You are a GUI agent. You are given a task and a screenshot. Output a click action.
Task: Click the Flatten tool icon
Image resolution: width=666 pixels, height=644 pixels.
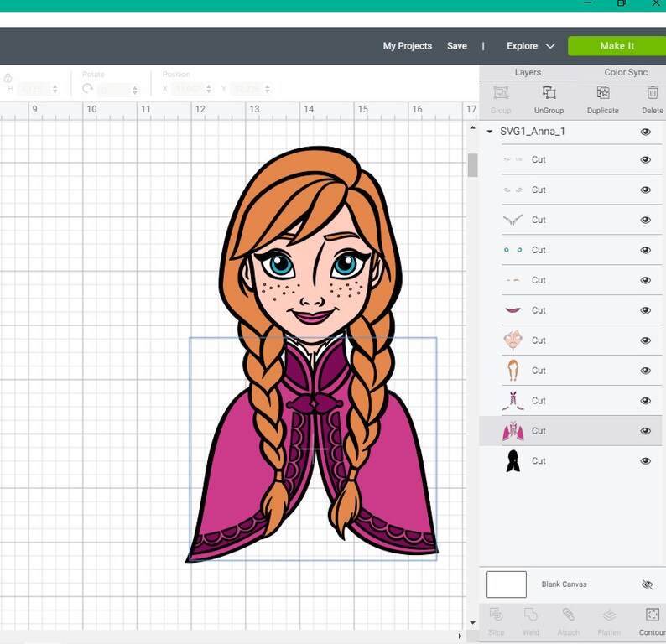(x=609, y=615)
